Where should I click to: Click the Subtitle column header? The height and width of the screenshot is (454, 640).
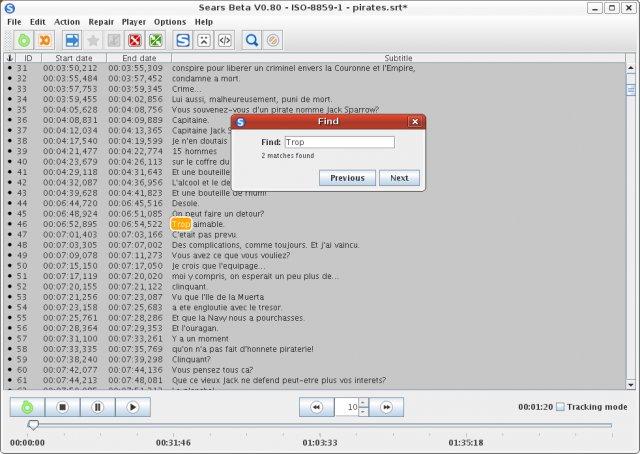click(x=398, y=58)
